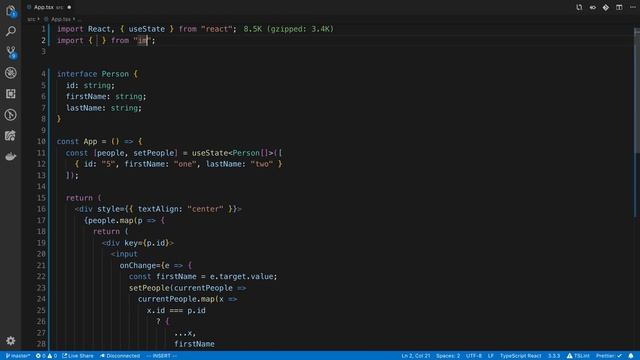Click the 'useState' import on line 1

[x=147, y=29]
